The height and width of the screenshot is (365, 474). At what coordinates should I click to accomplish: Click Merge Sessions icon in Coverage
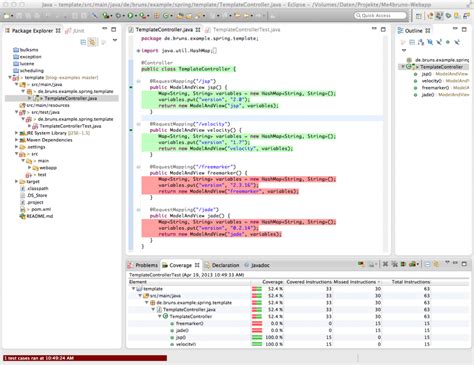coord(403,264)
